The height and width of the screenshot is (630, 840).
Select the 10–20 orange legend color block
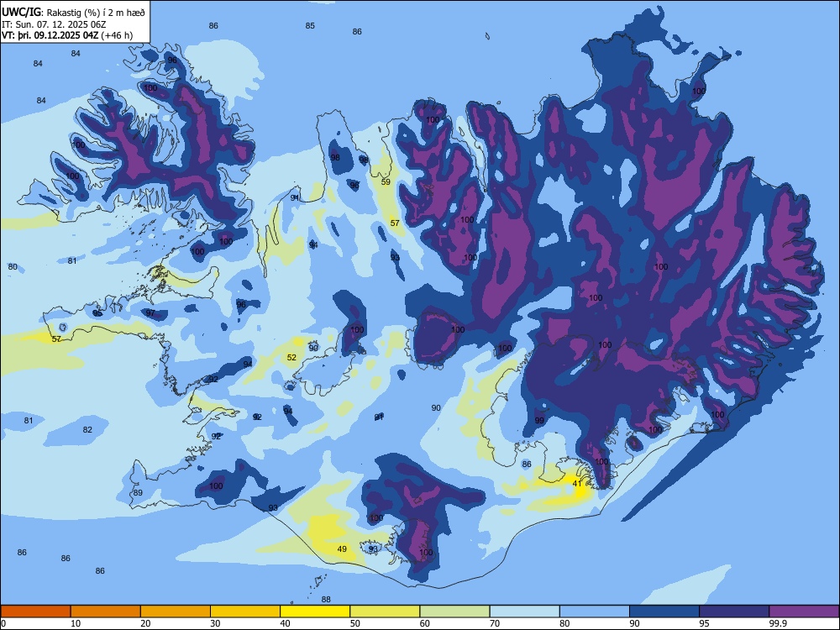tap(106, 612)
